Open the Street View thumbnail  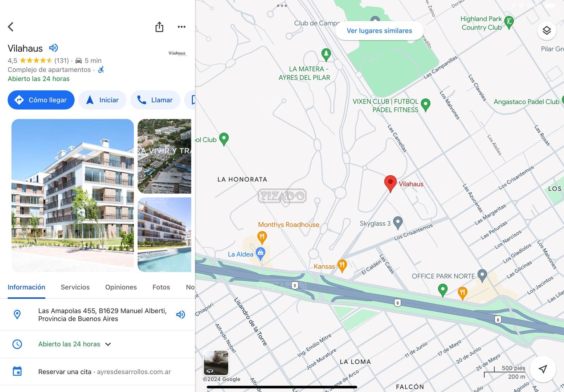tap(216, 363)
